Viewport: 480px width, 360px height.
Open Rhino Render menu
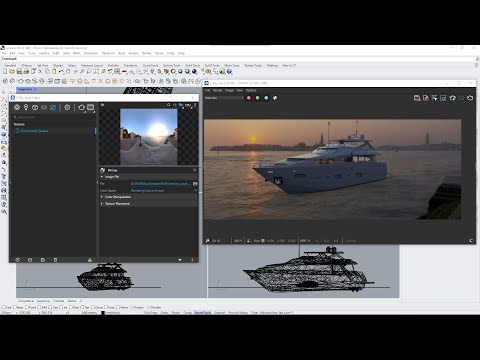(147, 53)
